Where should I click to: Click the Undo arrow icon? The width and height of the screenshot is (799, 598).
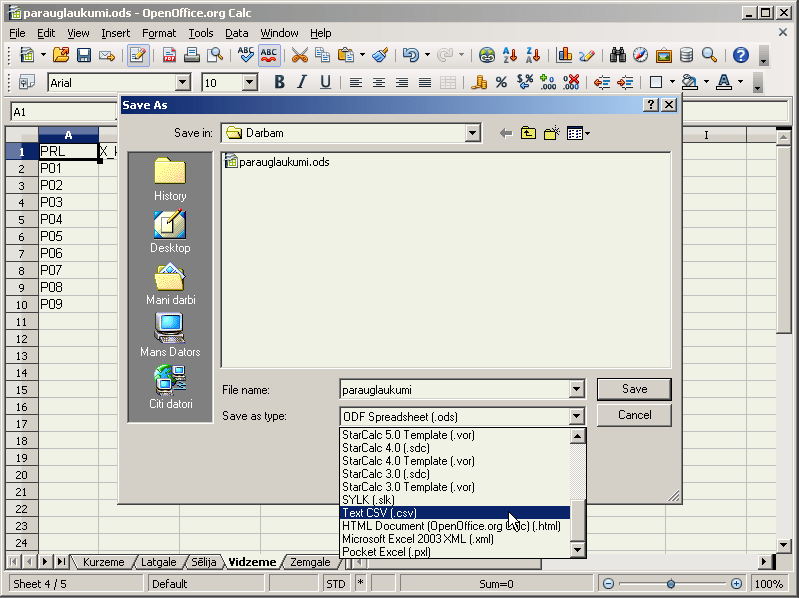[411, 55]
